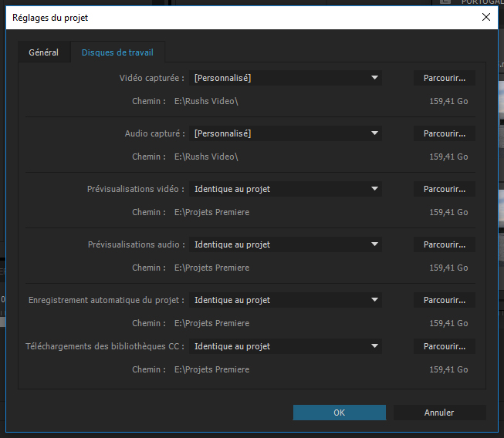Open the Audio capturé location dropdown
The width and height of the screenshot is (504, 438).
pos(286,133)
